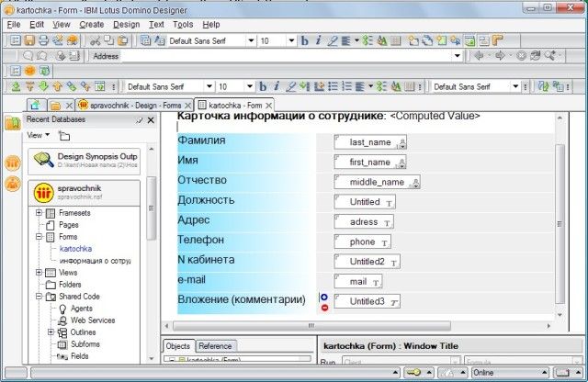Click the blue plus icon beside Untitled3

point(324,297)
